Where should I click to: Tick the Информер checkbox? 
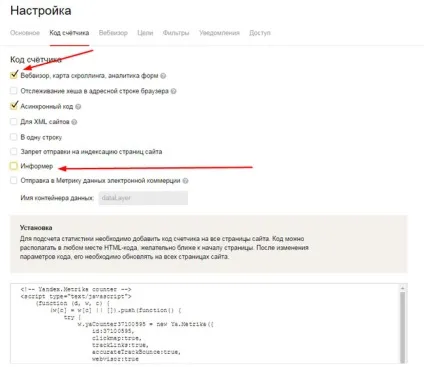click(14, 166)
